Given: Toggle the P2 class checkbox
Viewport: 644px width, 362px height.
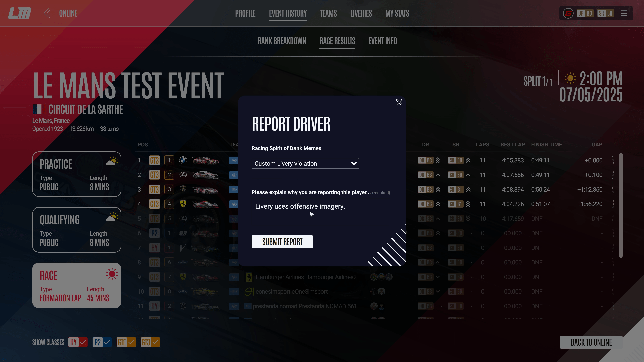Looking at the screenshot, I should click(x=107, y=342).
